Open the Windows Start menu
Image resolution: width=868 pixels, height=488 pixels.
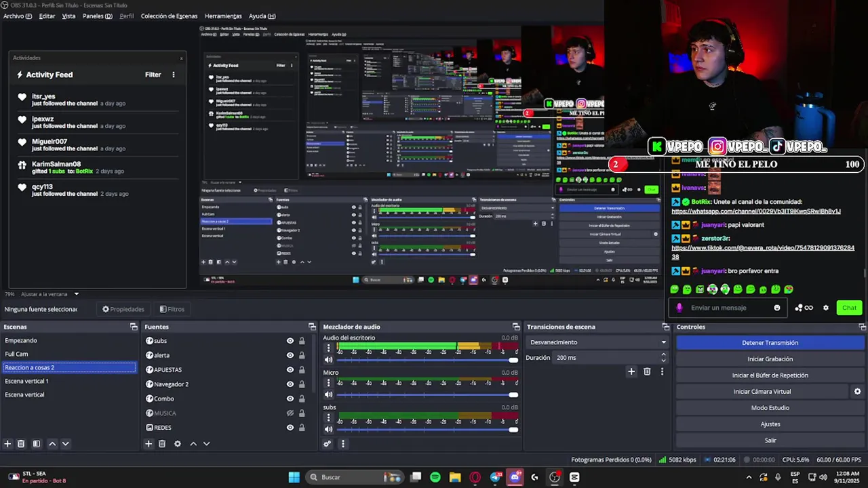coord(294,477)
